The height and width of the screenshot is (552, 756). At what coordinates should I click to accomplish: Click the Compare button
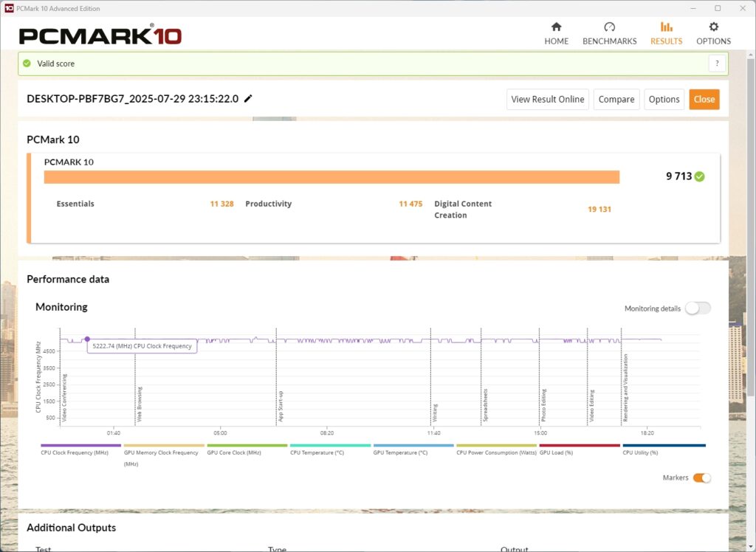(x=616, y=100)
